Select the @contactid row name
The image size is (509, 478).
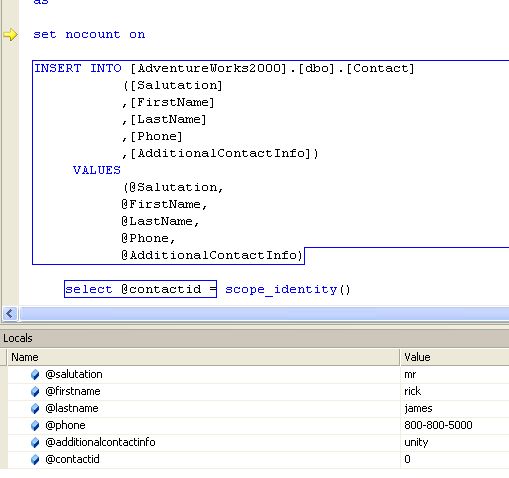coord(72,459)
